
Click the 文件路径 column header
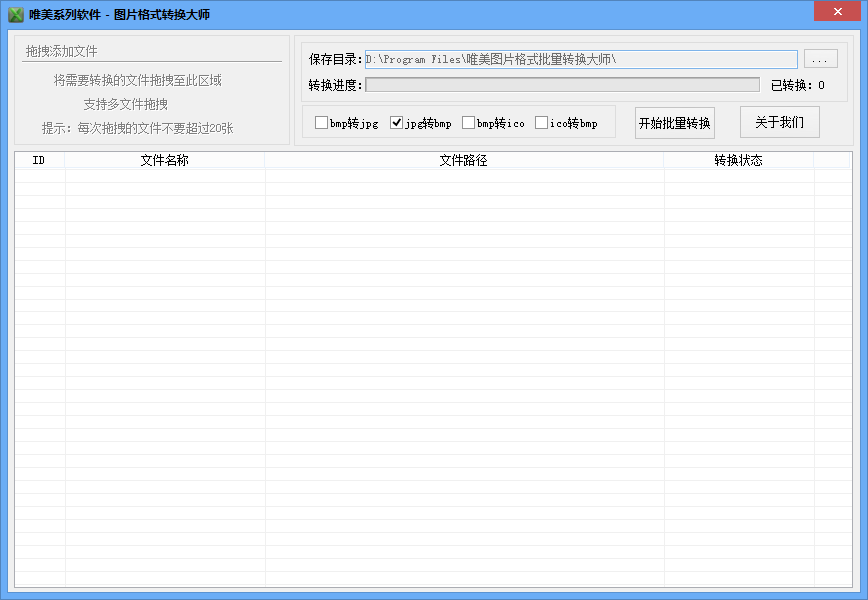click(x=462, y=160)
